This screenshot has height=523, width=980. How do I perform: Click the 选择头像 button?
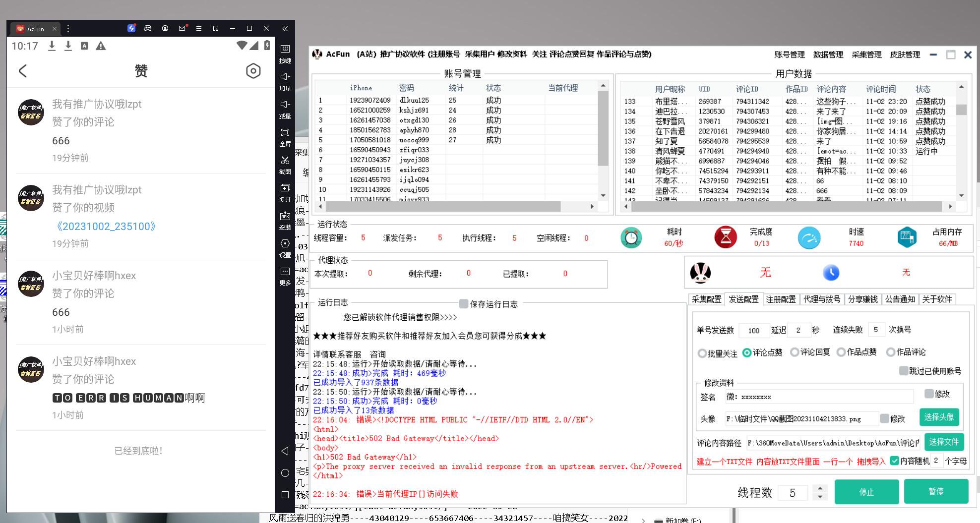tap(939, 417)
